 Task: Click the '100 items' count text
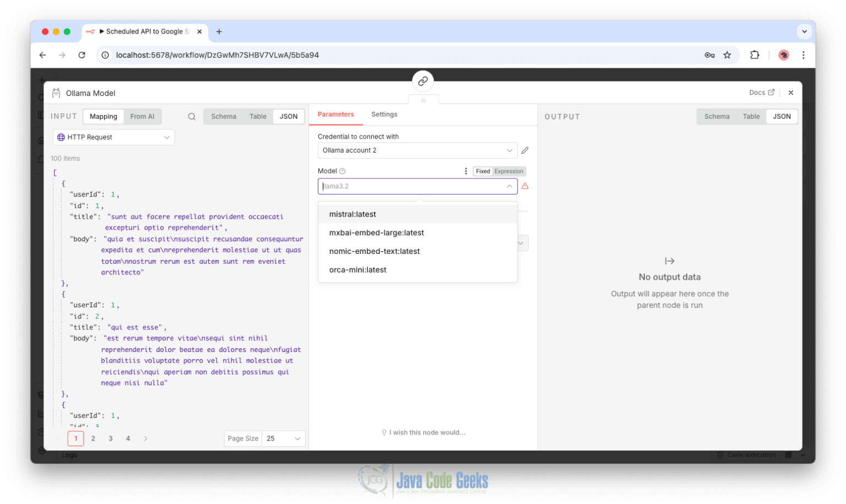coord(66,159)
